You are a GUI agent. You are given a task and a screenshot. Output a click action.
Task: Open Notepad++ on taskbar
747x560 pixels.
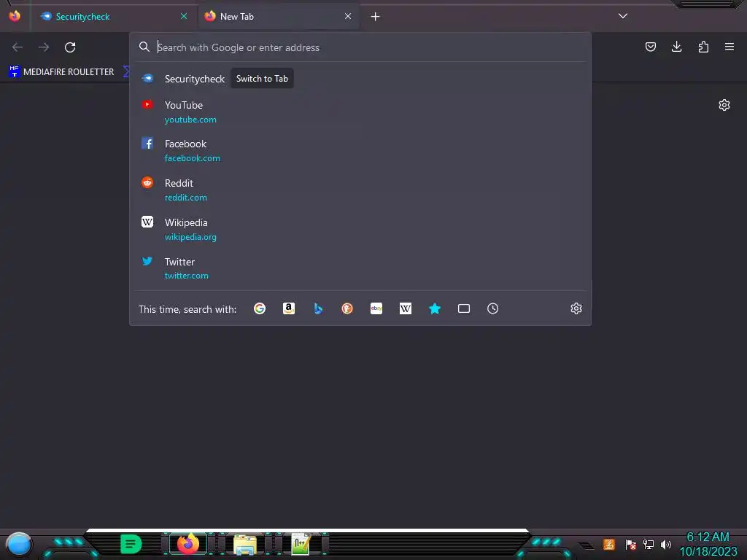(x=301, y=544)
